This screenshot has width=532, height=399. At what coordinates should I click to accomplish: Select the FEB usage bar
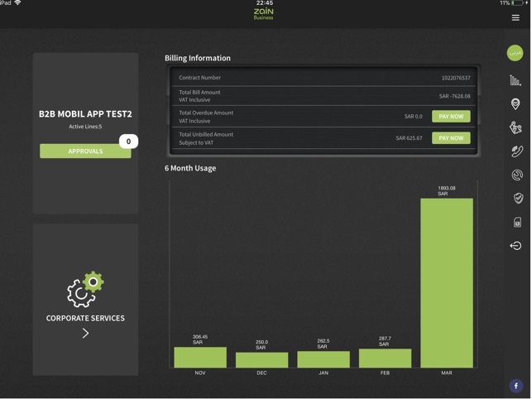[385, 358]
